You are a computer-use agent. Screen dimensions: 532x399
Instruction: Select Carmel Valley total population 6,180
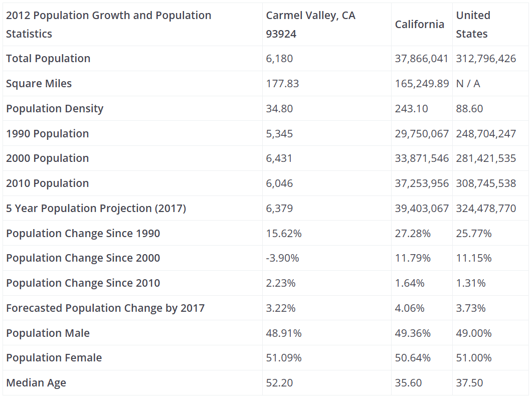point(279,59)
